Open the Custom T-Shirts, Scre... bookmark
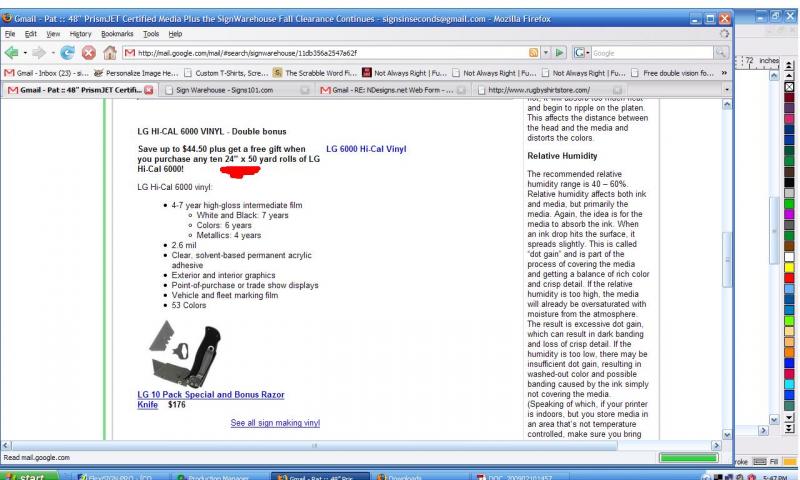Image resolution: width=800 pixels, height=480 pixels. coord(226,73)
